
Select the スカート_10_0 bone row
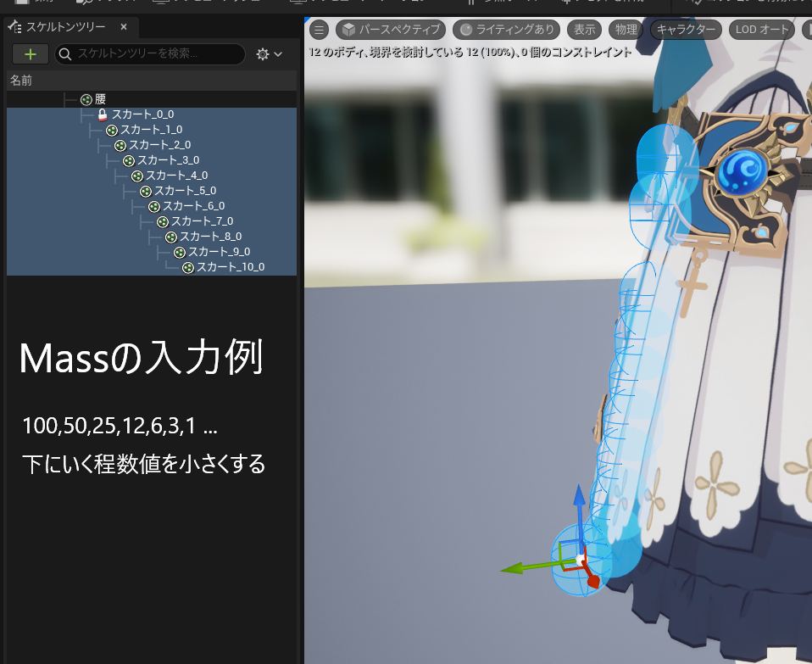click(x=151, y=267)
